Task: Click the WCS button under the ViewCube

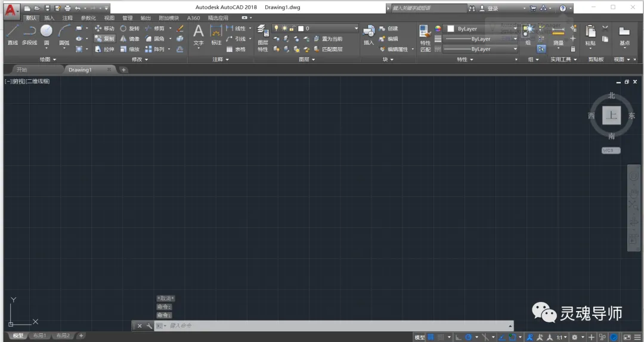Action: (611, 150)
